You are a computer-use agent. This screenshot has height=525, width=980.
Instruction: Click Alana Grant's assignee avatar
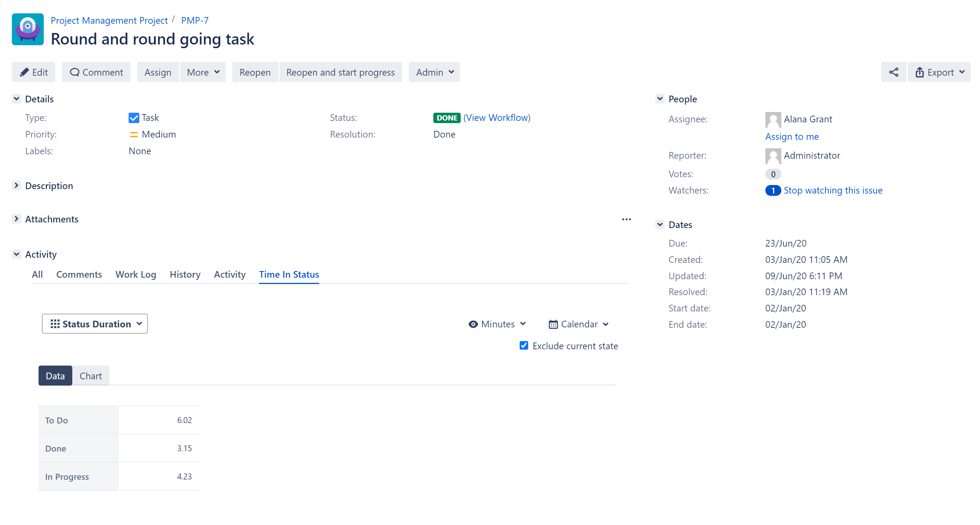pyautogui.click(x=773, y=119)
